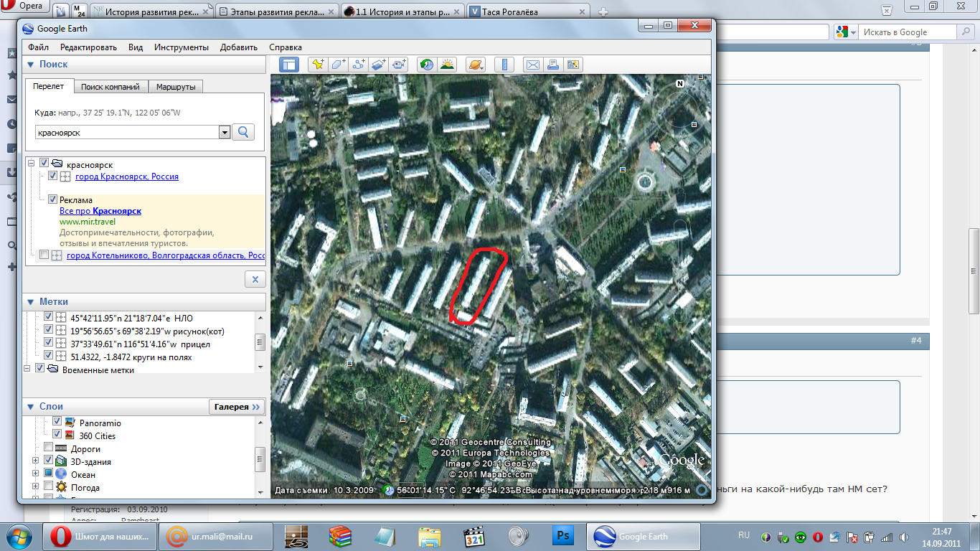The image size is (980, 551).
Task: Collapse the Поиск panel
Action: pyautogui.click(x=31, y=65)
